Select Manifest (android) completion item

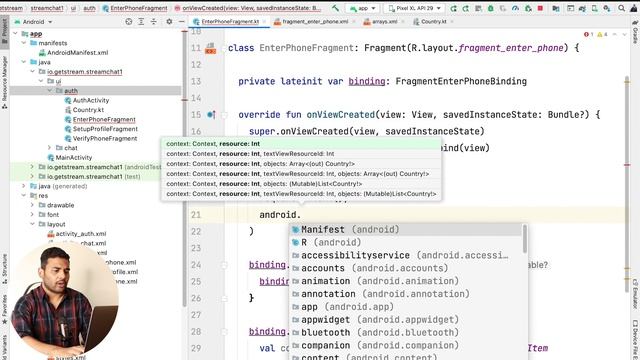tap(407, 230)
